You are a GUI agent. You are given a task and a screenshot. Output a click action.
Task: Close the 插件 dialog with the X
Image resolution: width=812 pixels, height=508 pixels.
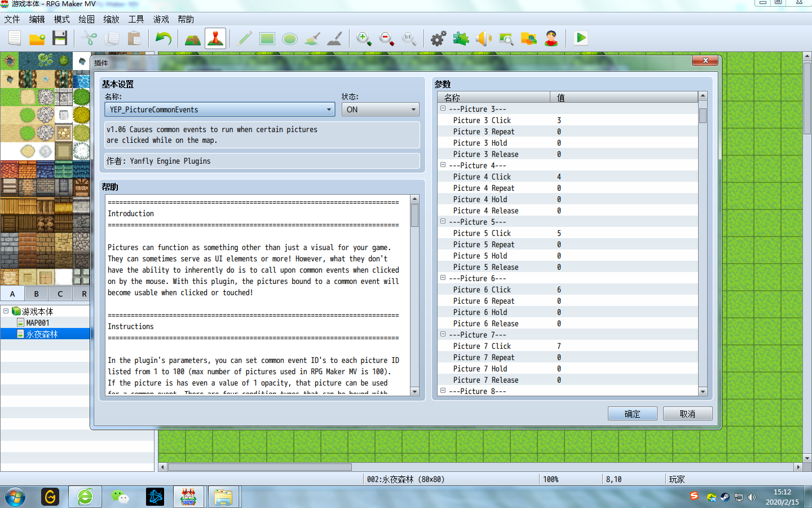click(705, 60)
